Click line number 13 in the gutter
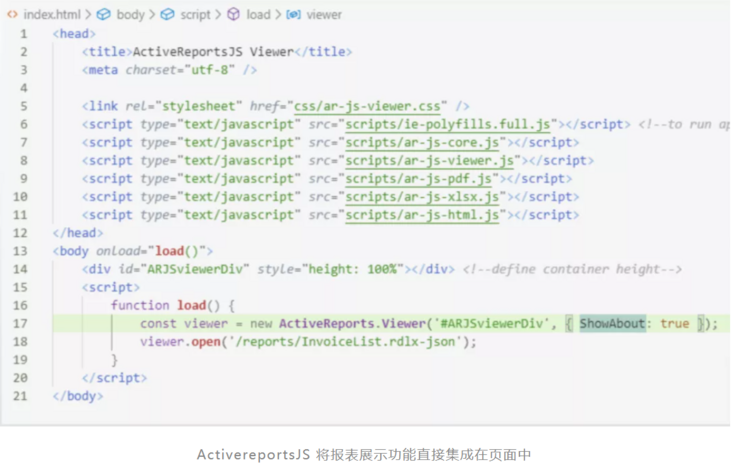The height and width of the screenshot is (472, 732). [x=20, y=251]
